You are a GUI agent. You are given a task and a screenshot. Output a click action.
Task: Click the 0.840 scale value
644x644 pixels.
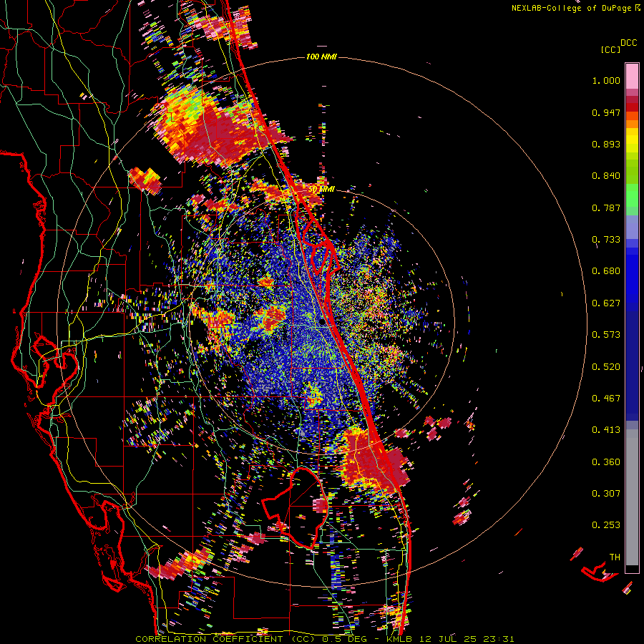(606, 176)
